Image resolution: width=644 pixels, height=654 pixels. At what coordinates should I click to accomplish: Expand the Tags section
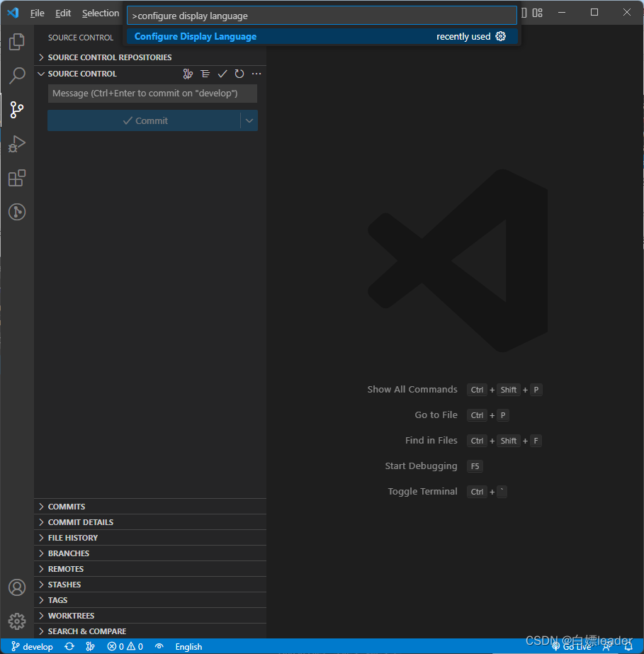tap(150, 600)
